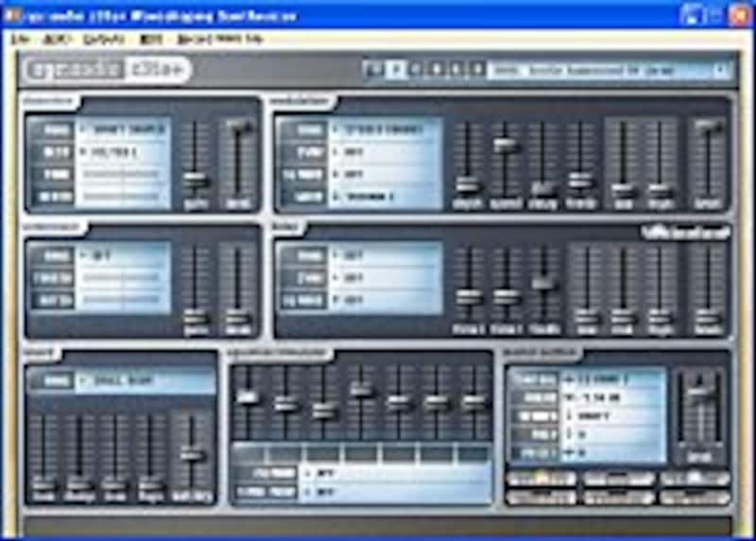Click the third small preset toolbar button
The image size is (756, 541).
[x=417, y=69]
